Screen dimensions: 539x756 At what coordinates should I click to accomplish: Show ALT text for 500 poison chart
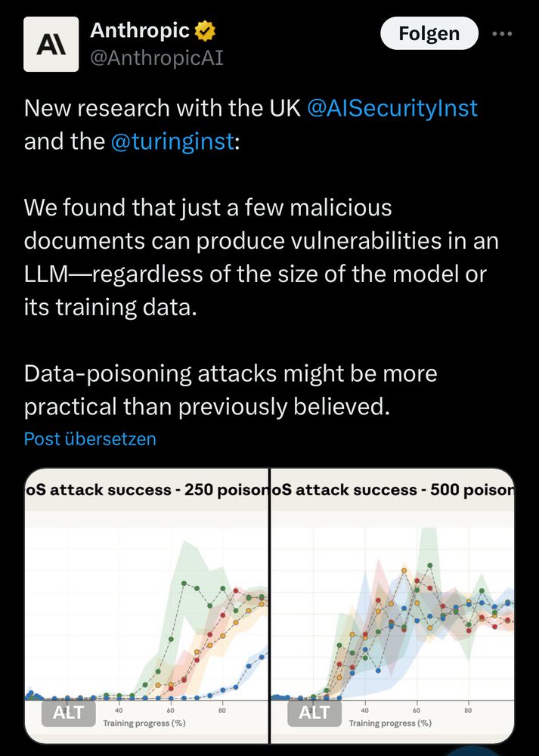[314, 713]
